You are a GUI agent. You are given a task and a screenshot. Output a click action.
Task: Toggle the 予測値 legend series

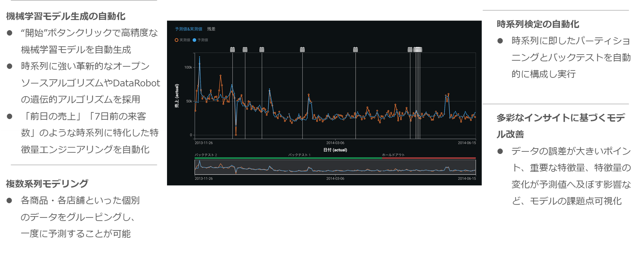[200, 40]
